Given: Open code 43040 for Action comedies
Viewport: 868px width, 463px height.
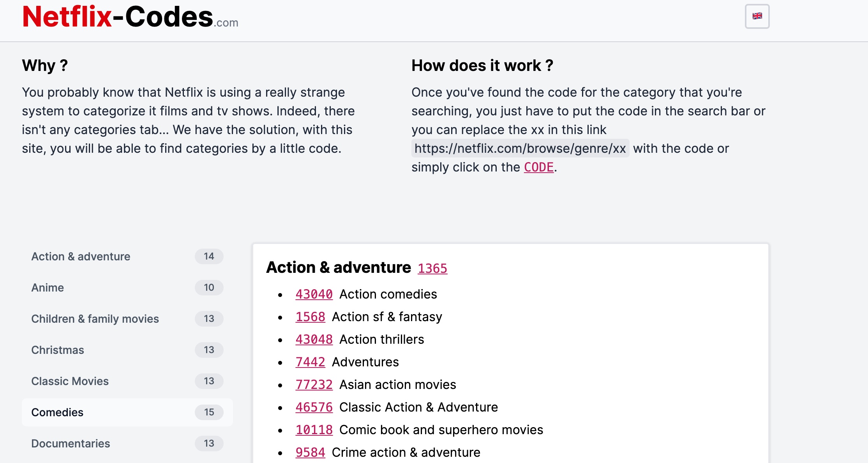Looking at the screenshot, I should point(314,294).
